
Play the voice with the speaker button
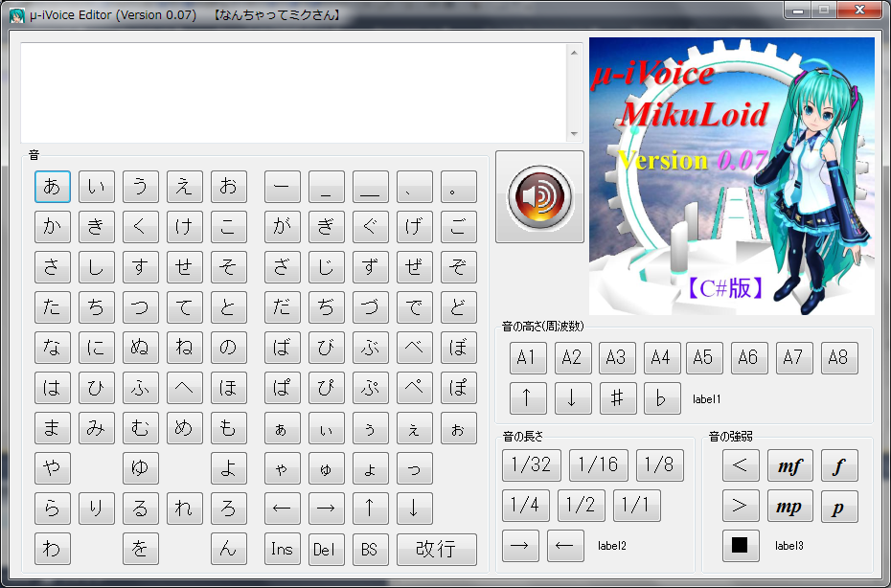click(x=539, y=196)
